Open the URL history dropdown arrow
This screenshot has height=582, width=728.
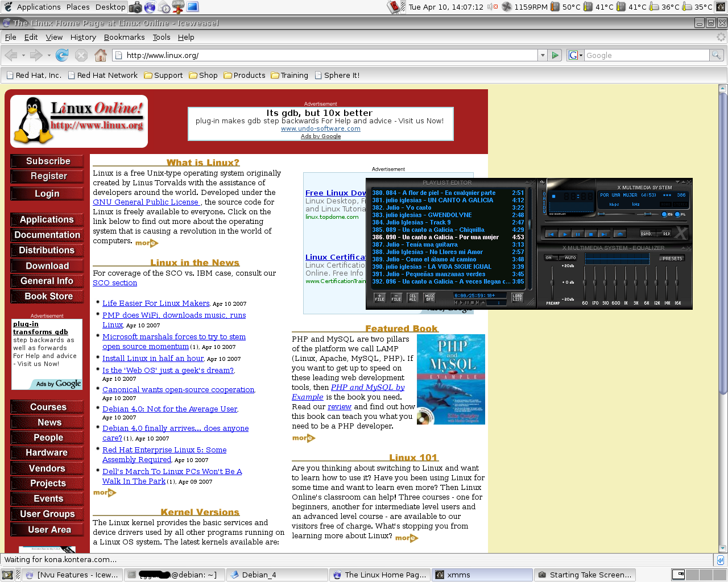click(543, 55)
